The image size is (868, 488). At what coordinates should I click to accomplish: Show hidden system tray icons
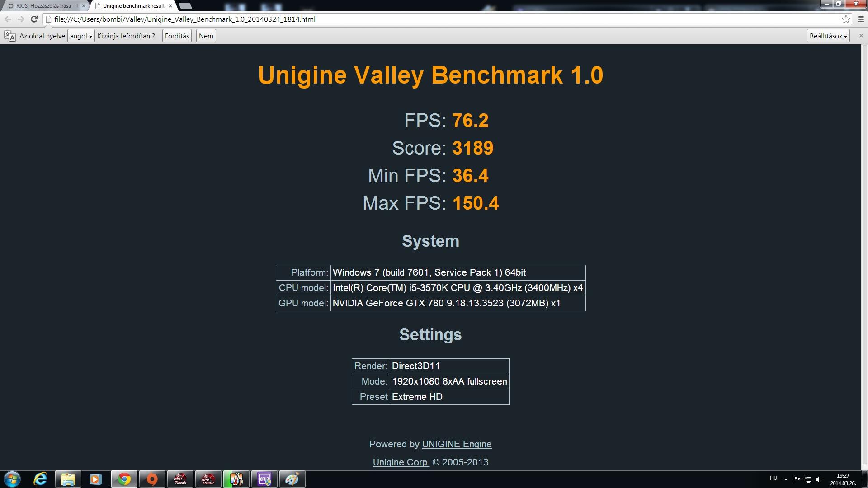786,479
